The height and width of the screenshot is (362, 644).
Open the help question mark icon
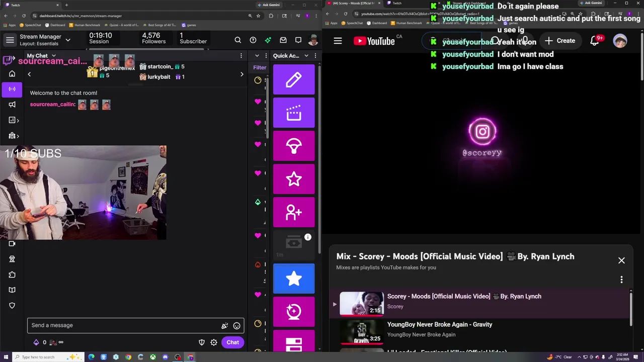[x=253, y=40]
